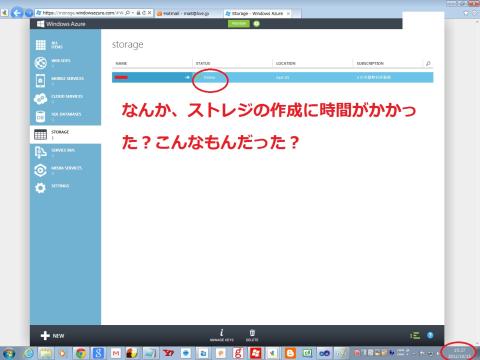The height and width of the screenshot is (360, 480).
Task: Refresh page using address bar reload icon
Action: pos(144,13)
